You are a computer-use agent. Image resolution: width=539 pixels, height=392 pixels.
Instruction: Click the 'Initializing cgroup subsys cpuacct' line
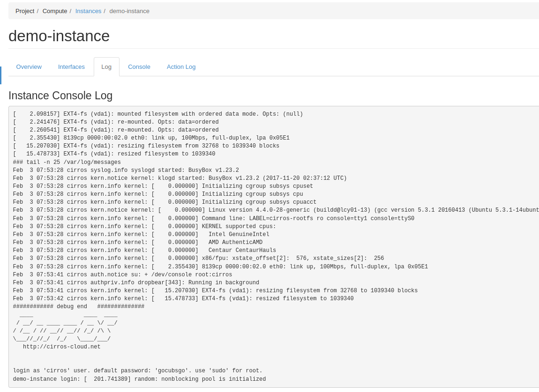(165, 202)
